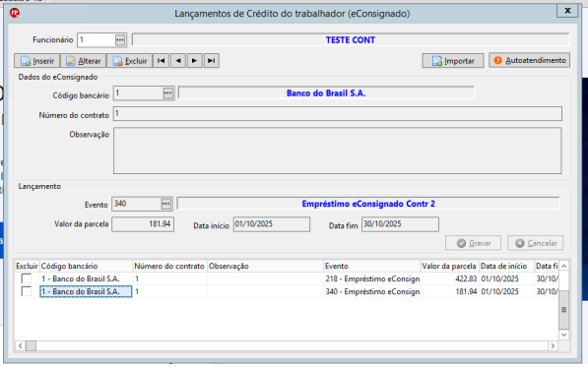This screenshot has width=588, height=367.
Task: Go to next record arrow
Action: (195, 61)
